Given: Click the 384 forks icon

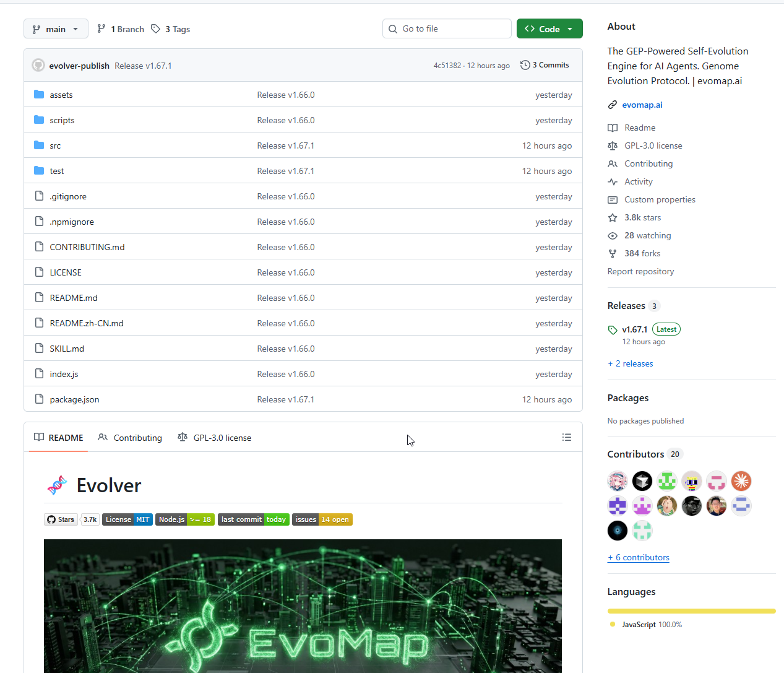Looking at the screenshot, I should coord(613,253).
